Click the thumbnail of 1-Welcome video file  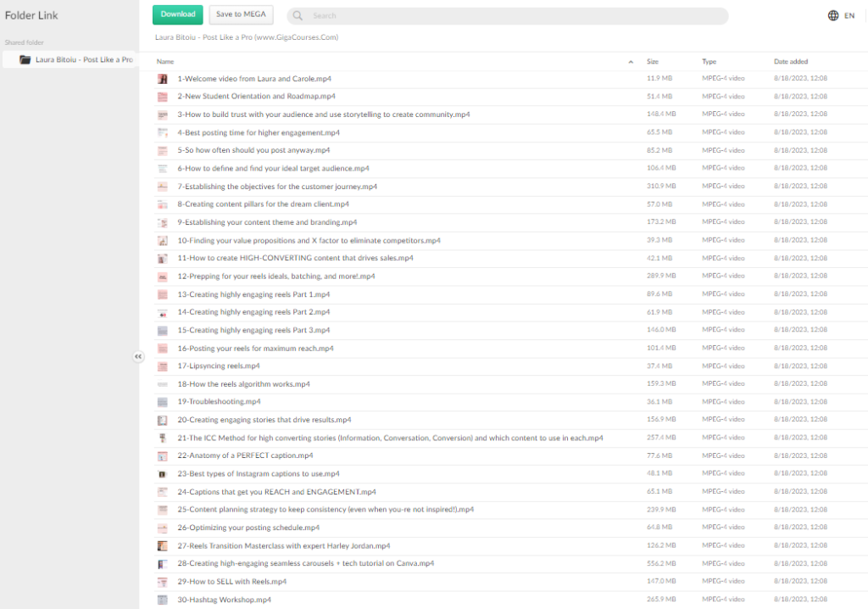(x=162, y=79)
